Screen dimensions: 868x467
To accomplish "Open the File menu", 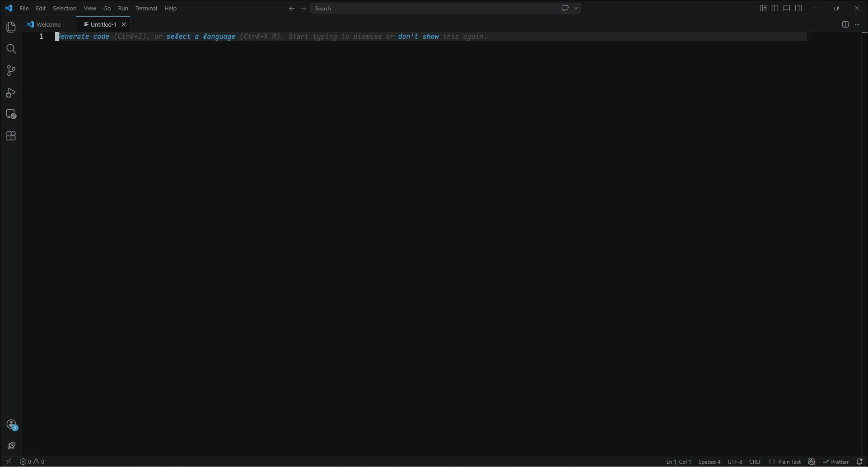I will (x=24, y=8).
